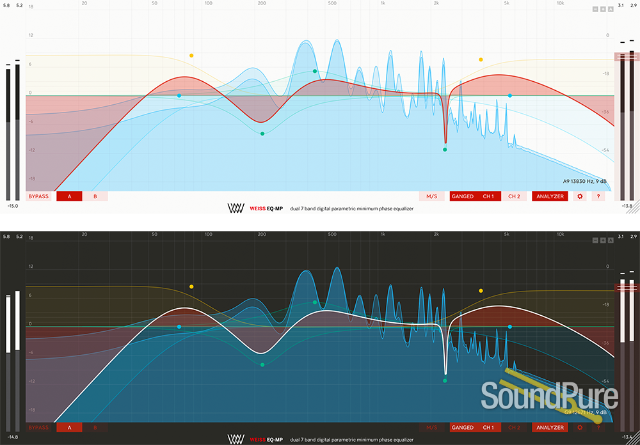Select the notch band node in light EQ
The image size is (640, 445).
click(445, 149)
